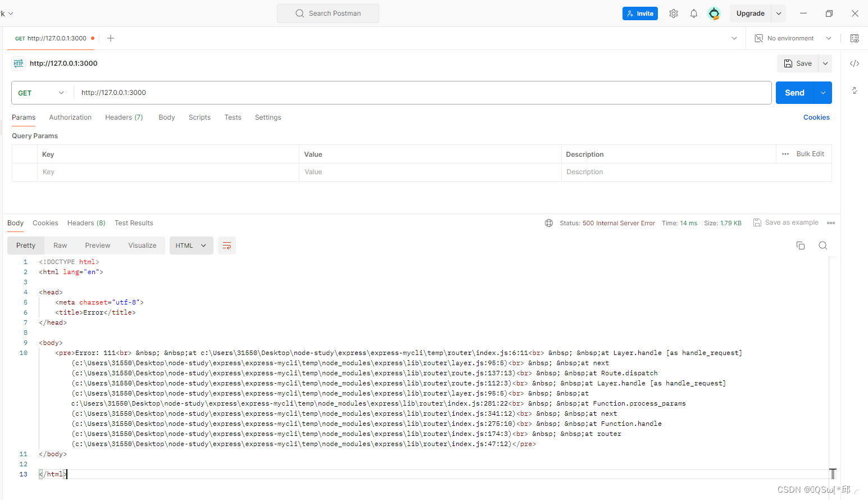Switch to the request Body tab
868x500 pixels.
167,117
